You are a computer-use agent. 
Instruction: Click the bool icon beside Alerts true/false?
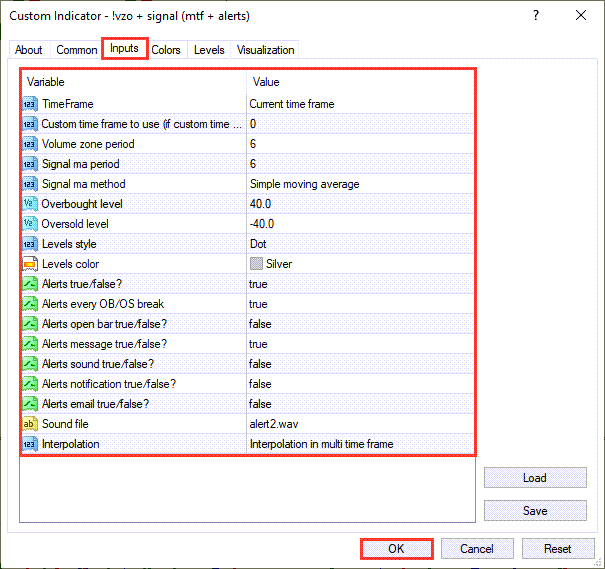click(x=30, y=284)
